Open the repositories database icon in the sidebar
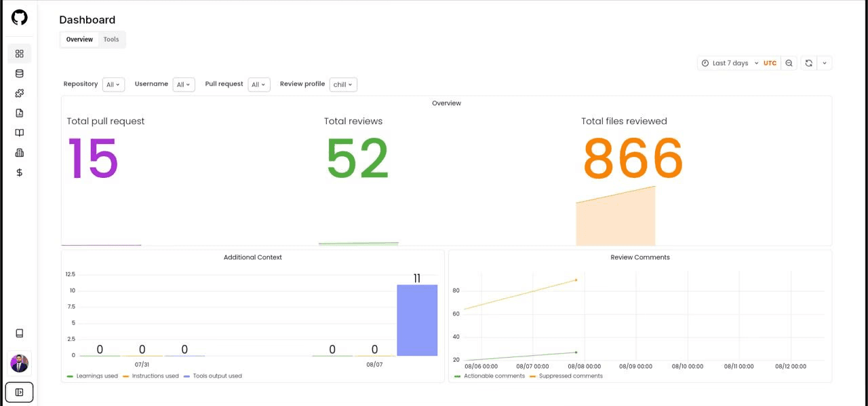Screen dimensions: 868x406 (x=19, y=73)
